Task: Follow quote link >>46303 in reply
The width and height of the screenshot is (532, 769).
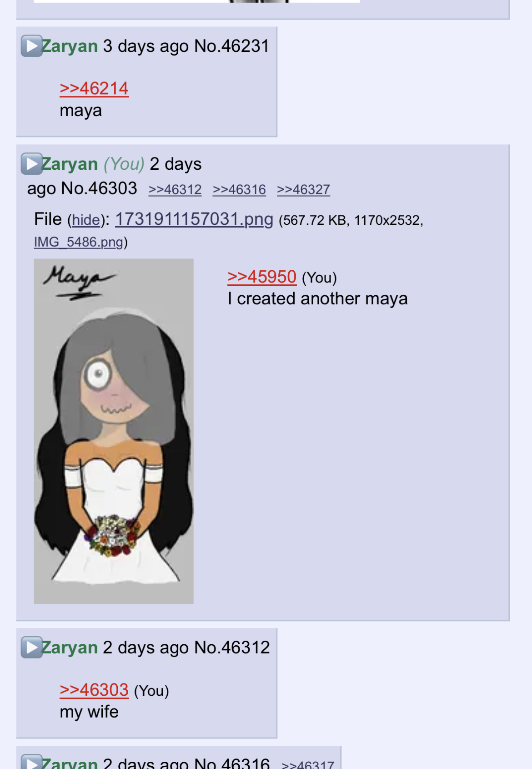Action: pos(94,690)
